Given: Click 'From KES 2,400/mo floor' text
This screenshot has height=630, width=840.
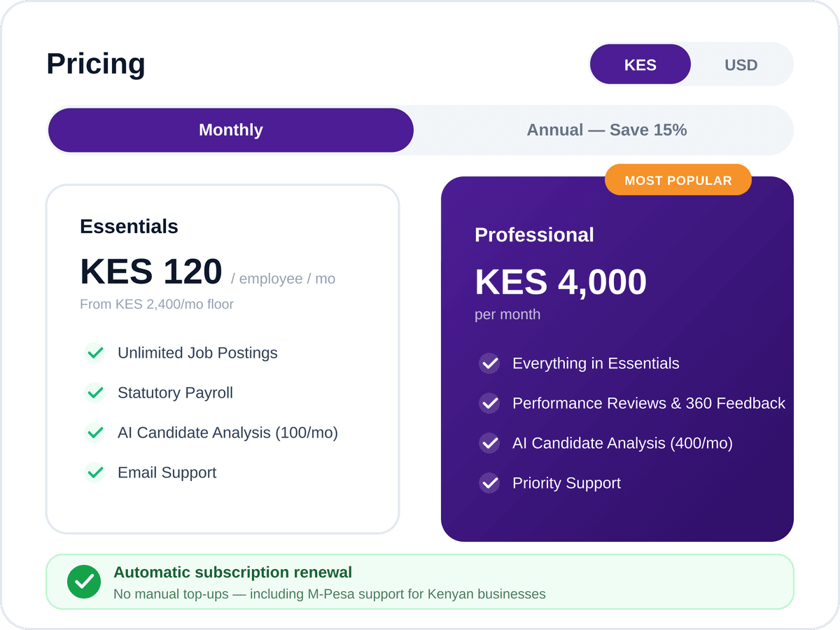Looking at the screenshot, I should click(x=157, y=304).
